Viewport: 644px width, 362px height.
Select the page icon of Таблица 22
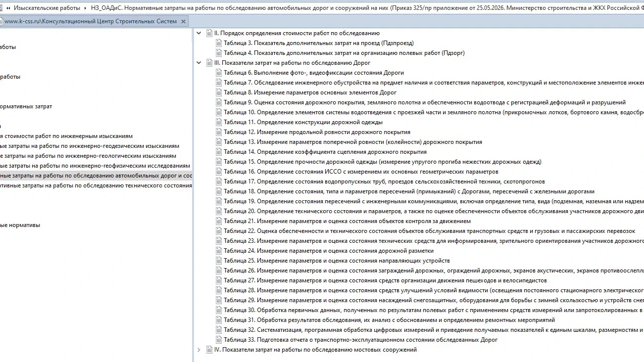(x=219, y=231)
